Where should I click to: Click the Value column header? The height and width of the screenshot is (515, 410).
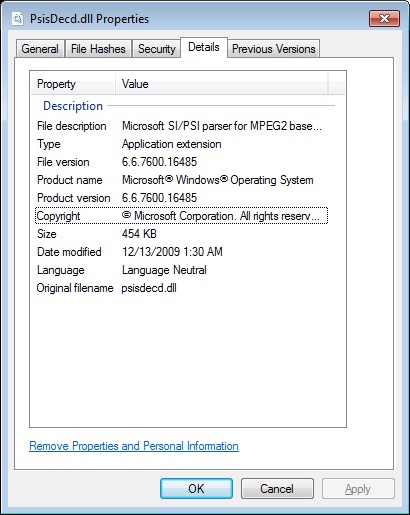(222, 84)
